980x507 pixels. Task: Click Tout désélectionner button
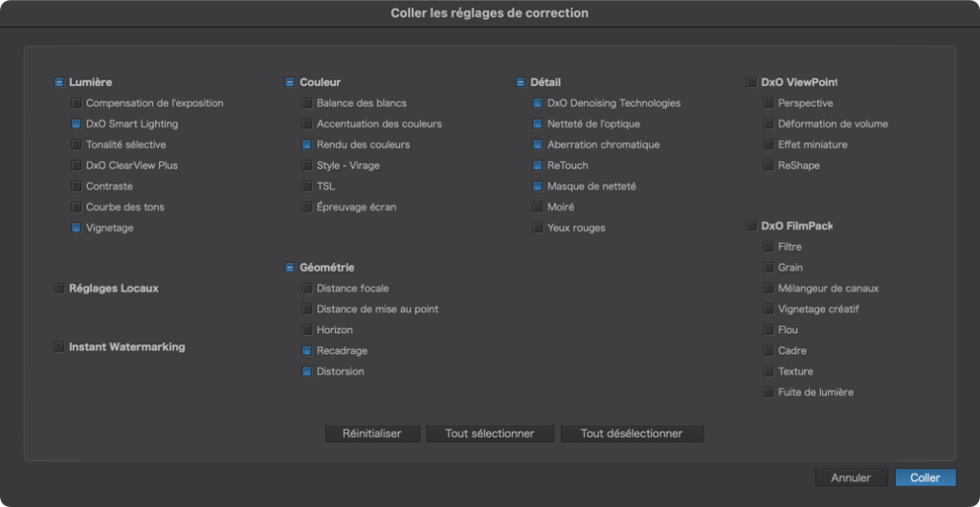(x=632, y=433)
